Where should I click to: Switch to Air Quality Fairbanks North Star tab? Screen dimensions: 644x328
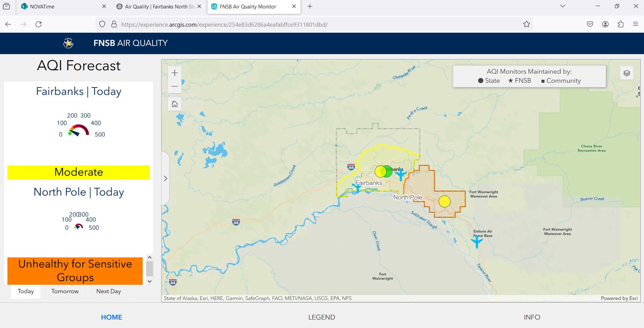click(x=159, y=6)
